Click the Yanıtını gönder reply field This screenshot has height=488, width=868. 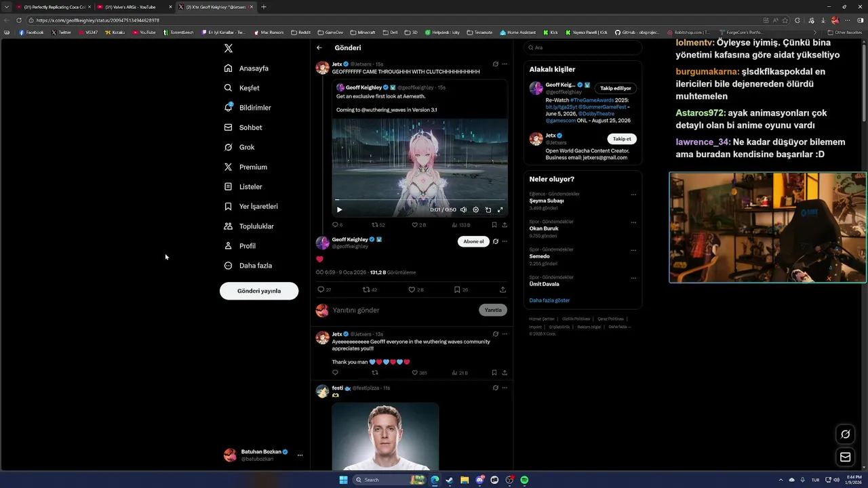pyautogui.click(x=403, y=310)
